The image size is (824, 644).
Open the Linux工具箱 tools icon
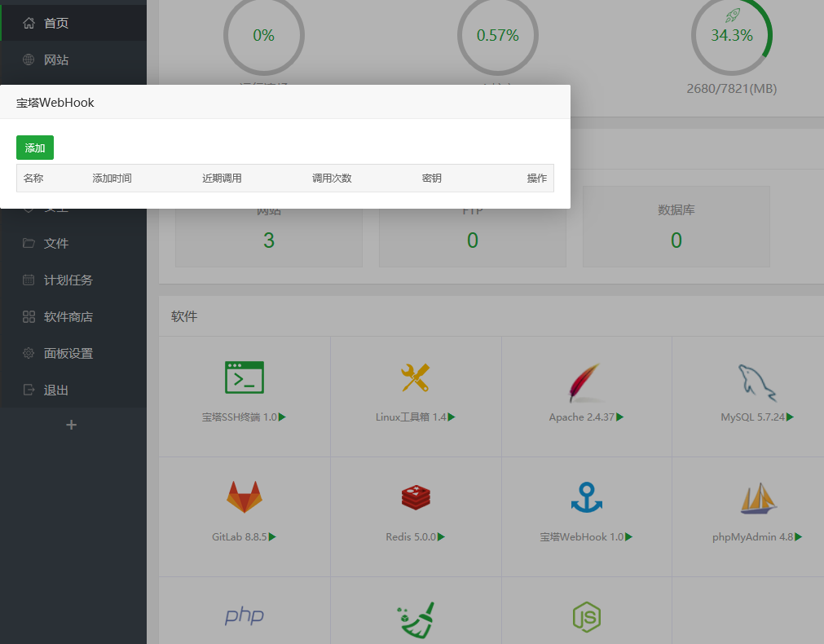point(415,377)
